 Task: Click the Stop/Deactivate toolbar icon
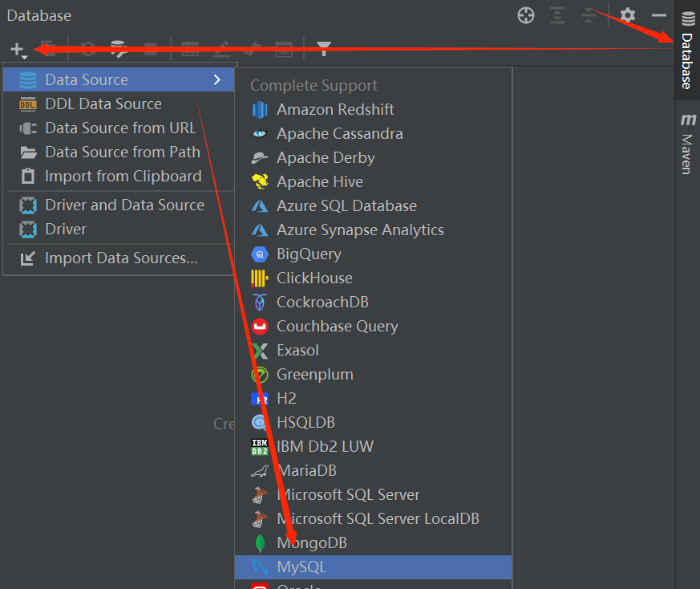coord(151,49)
